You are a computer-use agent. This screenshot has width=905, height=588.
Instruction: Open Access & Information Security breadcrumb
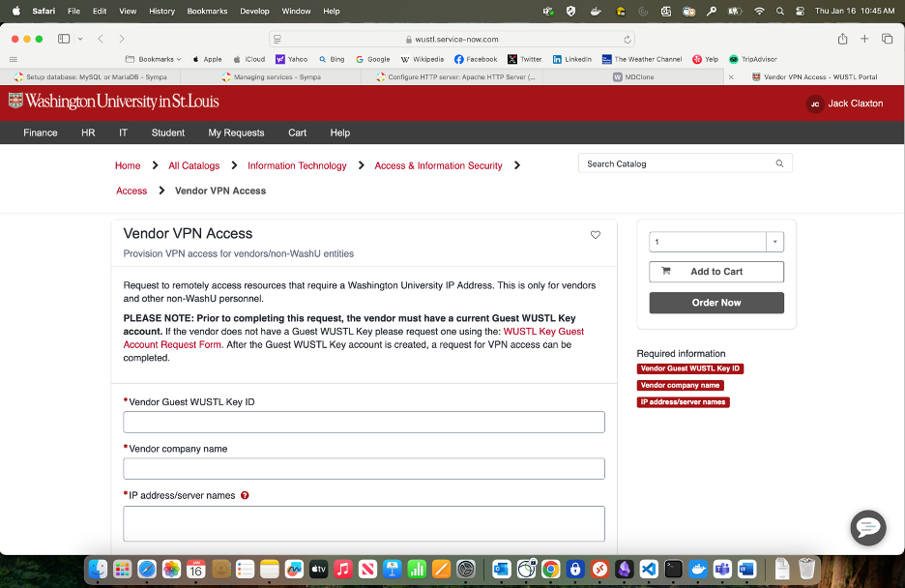[x=438, y=165]
